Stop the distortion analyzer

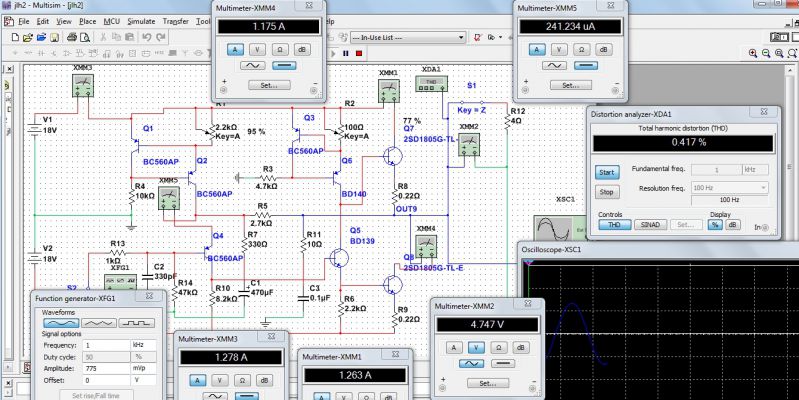pyautogui.click(x=606, y=193)
